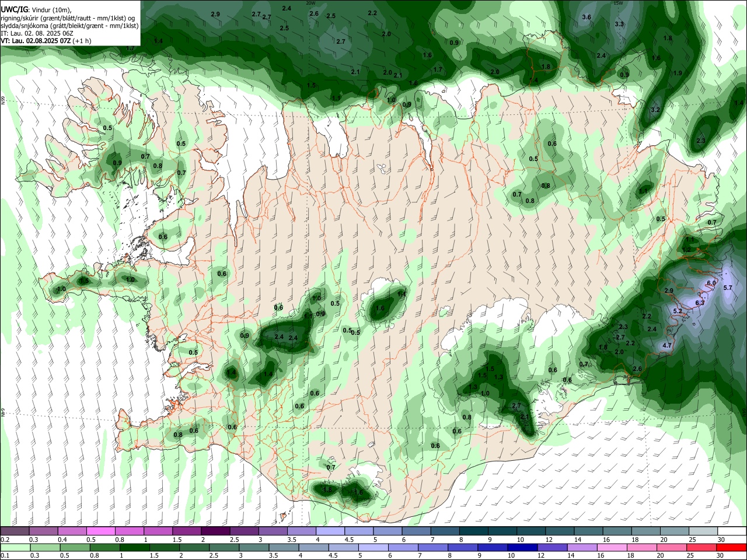
Task: Click the '15W' longitude label at top edge
Action: tap(619, 2)
